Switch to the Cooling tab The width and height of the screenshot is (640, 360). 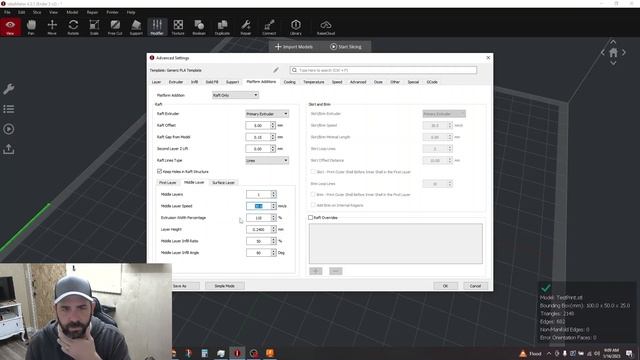[x=290, y=82]
